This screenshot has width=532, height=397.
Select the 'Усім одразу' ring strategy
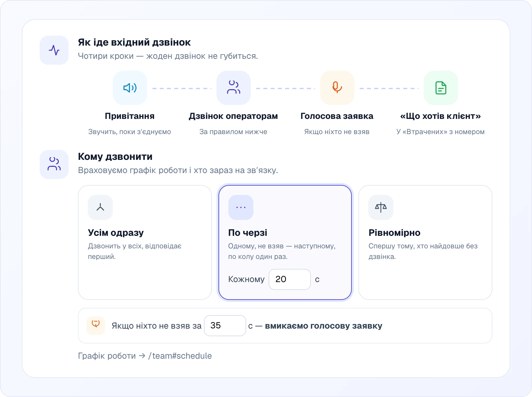(145, 242)
